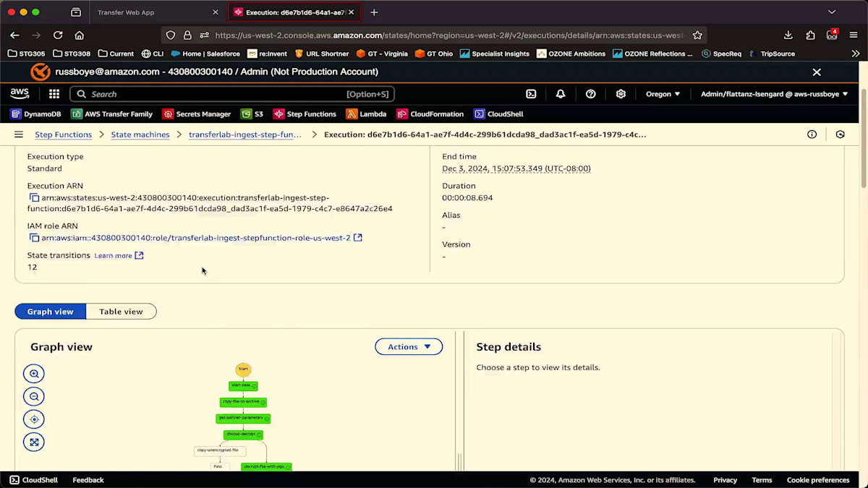The image size is (868, 488).
Task: Copy the Execution ARN to clipboard
Action: click(34, 197)
